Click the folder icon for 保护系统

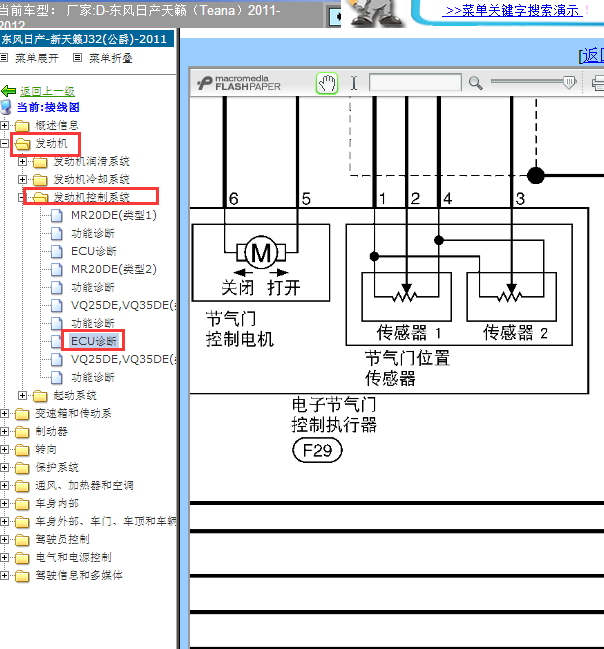(x=22, y=468)
